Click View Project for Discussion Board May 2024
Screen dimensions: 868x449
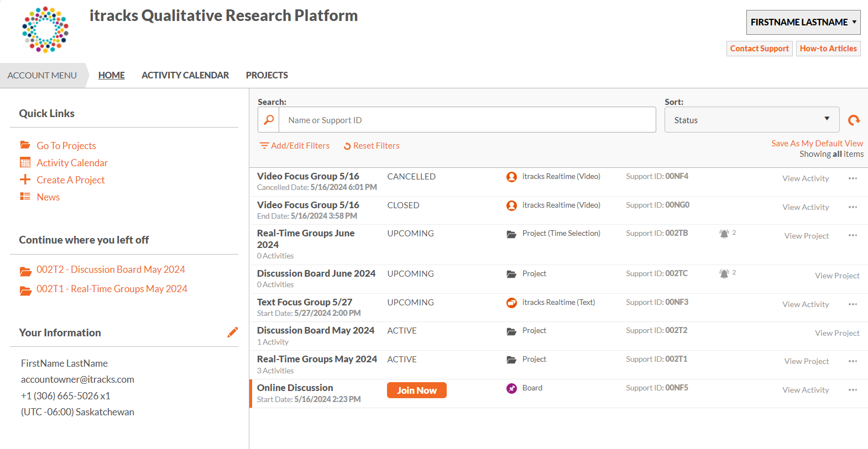point(837,333)
